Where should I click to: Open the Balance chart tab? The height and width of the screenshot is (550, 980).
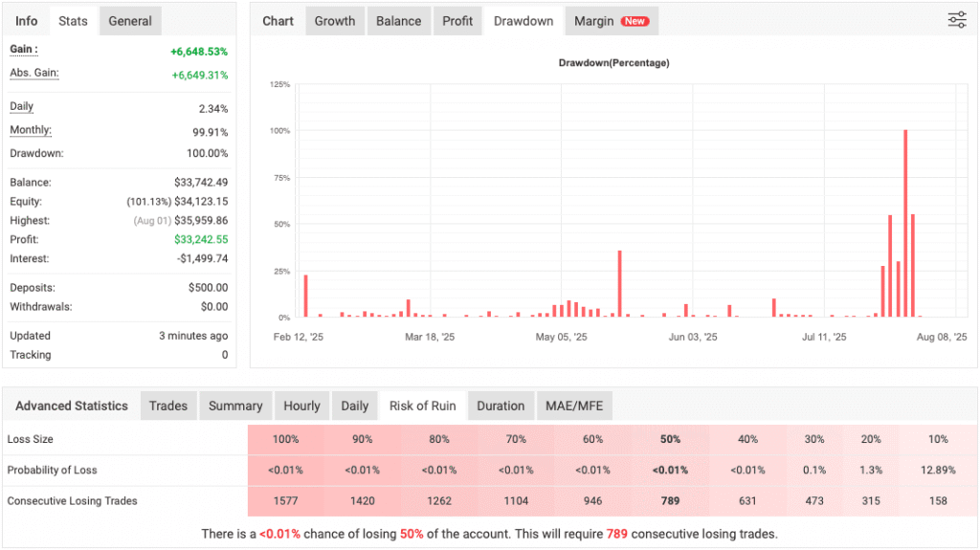[399, 21]
